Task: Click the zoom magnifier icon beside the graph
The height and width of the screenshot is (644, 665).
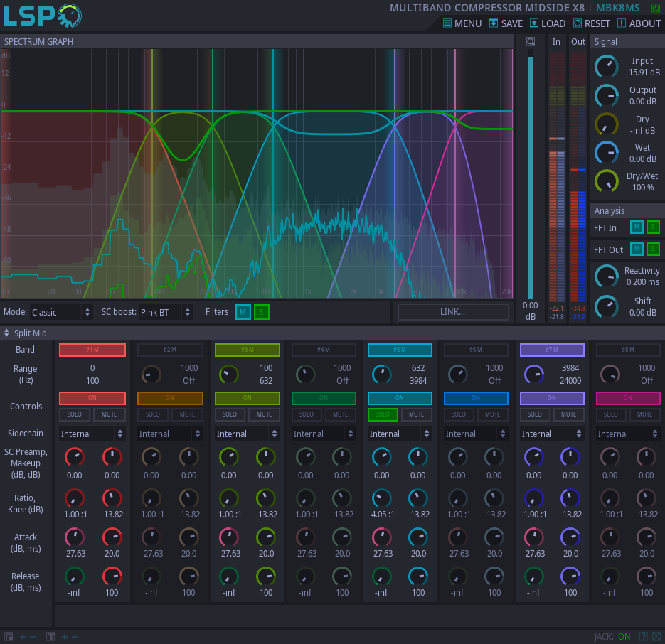Action: coord(531,41)
